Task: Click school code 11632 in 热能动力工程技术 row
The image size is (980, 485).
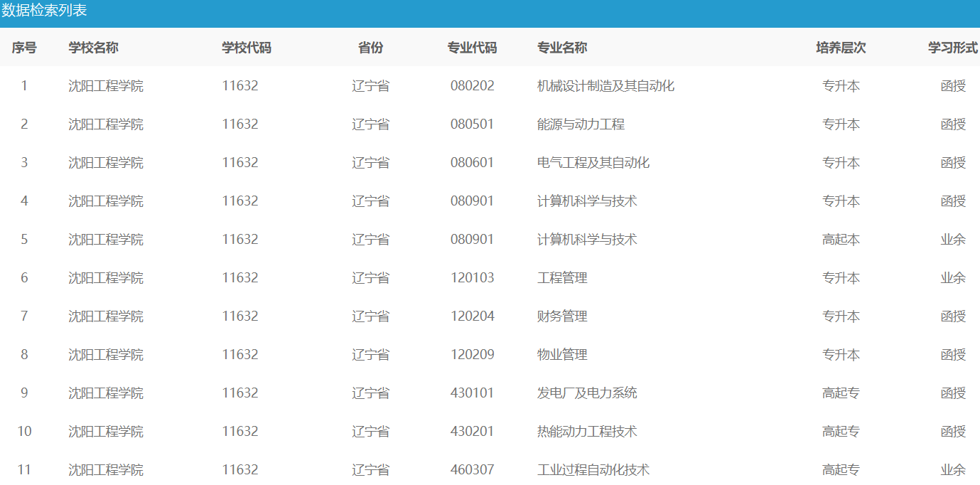Action: click(x=240, y=432)
